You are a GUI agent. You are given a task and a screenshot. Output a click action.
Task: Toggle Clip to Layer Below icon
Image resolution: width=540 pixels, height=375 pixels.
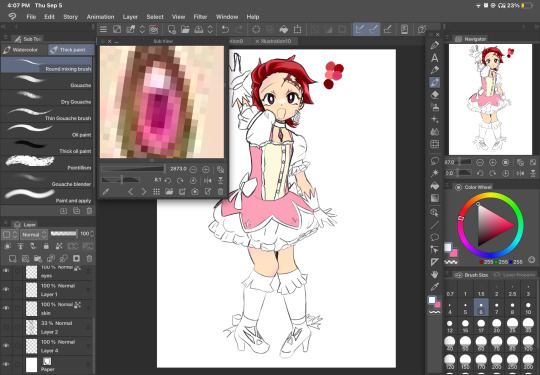click(x=8, y=246)
